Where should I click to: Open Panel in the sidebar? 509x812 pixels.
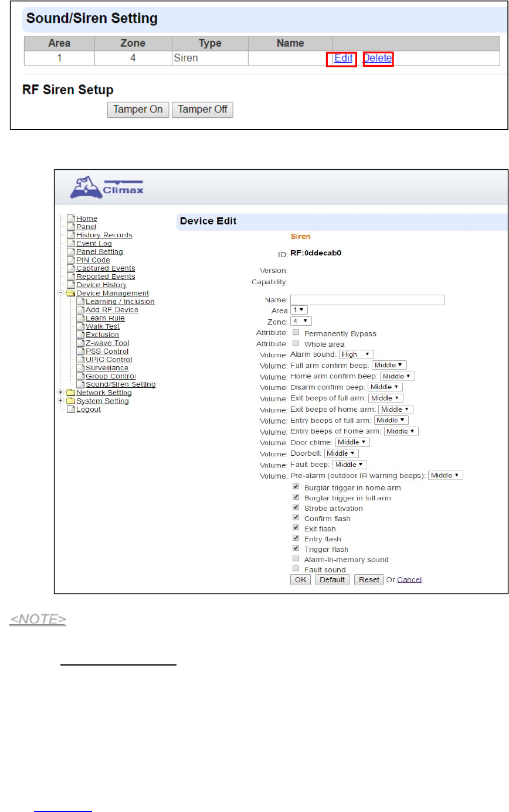(x=86, y=227)
